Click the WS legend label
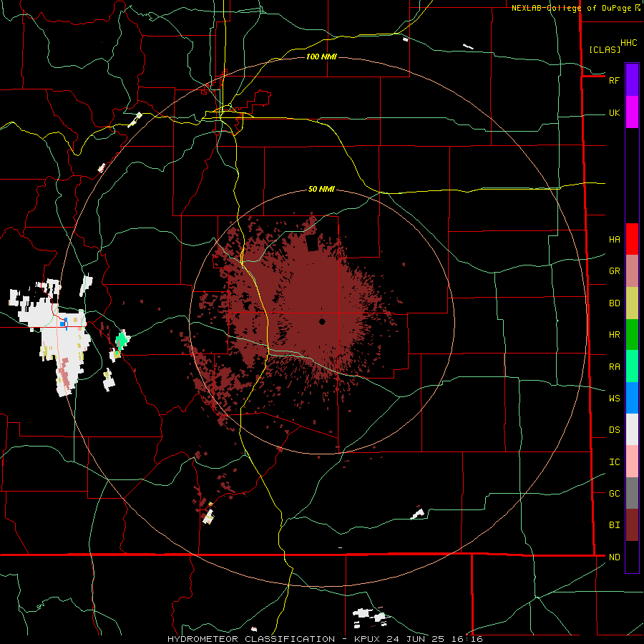The image size is (644, 644). pos(614,399)
